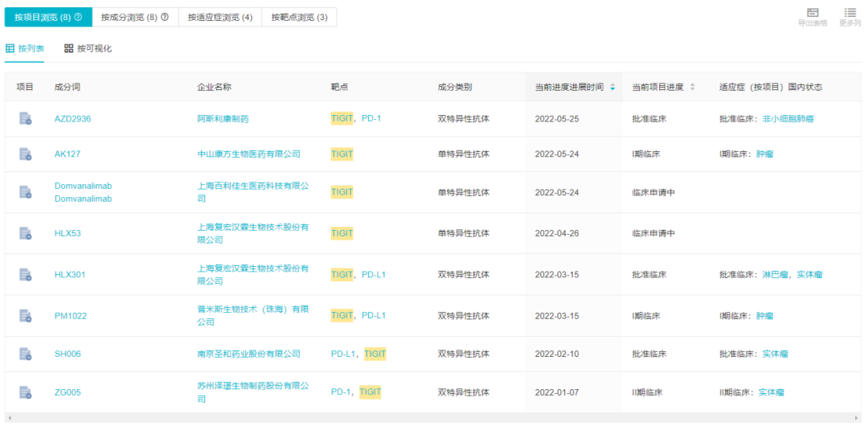868x426 pixels.
Task: Switch to 按适应症浏览 (4) tab
Action: (219, 17)
